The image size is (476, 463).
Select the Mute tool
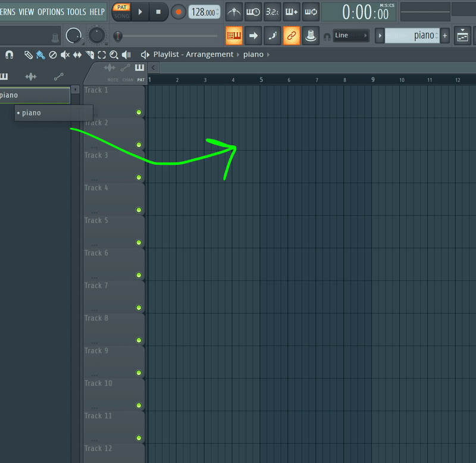[x=65, y=55]
